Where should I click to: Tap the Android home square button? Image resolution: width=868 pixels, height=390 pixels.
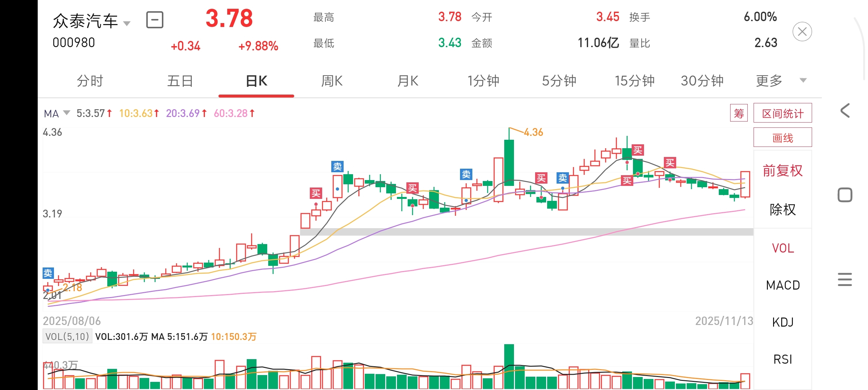click(x=844, y=195)
